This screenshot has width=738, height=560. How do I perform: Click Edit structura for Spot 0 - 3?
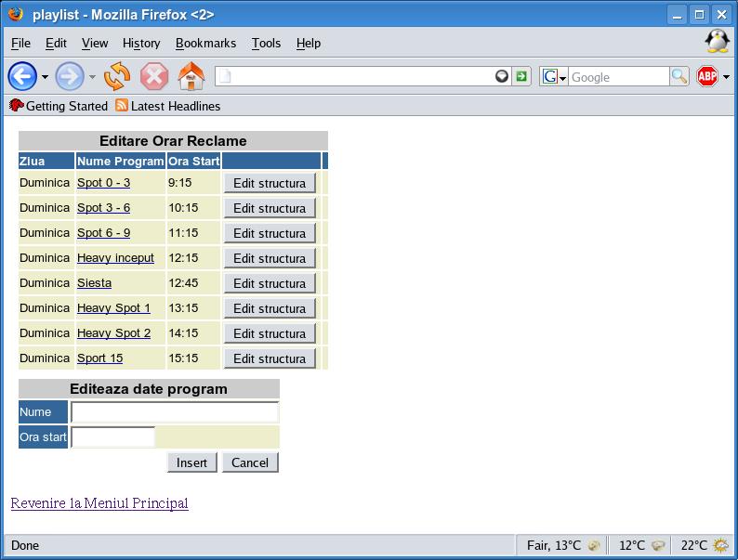coord(270,183)
